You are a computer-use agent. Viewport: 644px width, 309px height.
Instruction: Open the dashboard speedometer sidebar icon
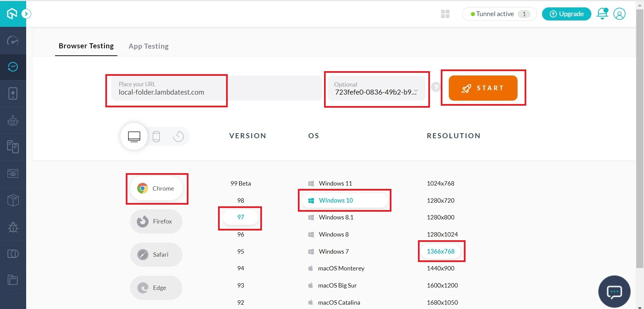point(13,41)
